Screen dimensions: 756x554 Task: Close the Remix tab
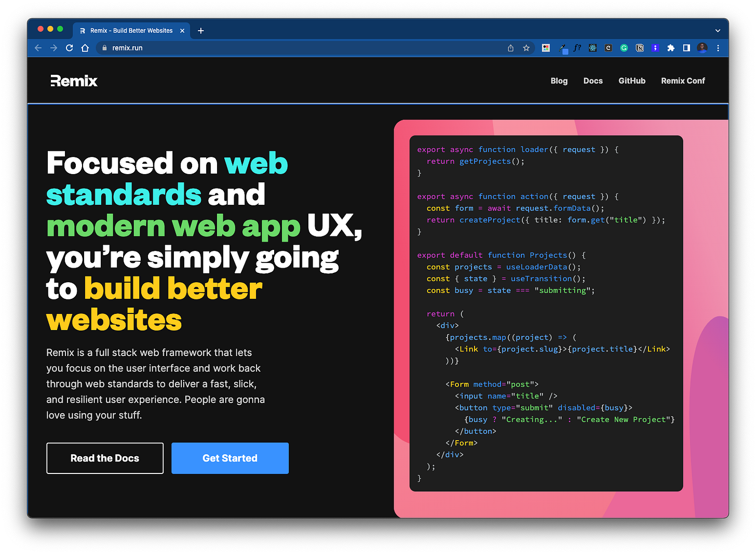[x=182, y=31]
